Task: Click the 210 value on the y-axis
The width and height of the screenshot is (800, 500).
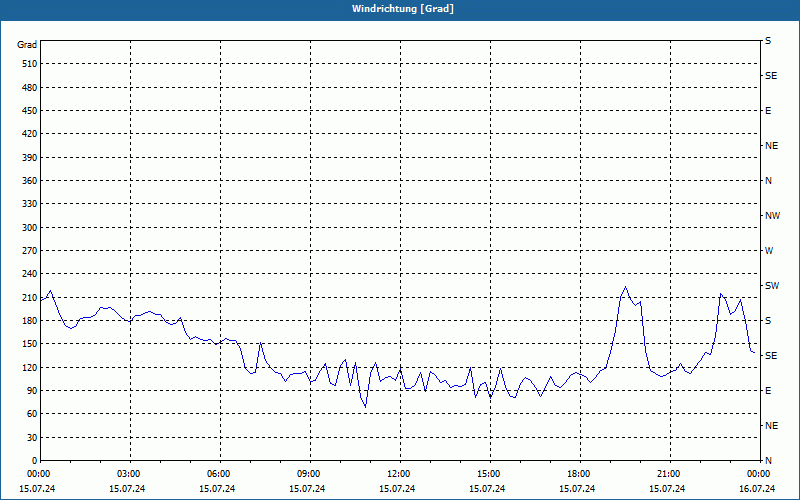Action: [30, 297]
